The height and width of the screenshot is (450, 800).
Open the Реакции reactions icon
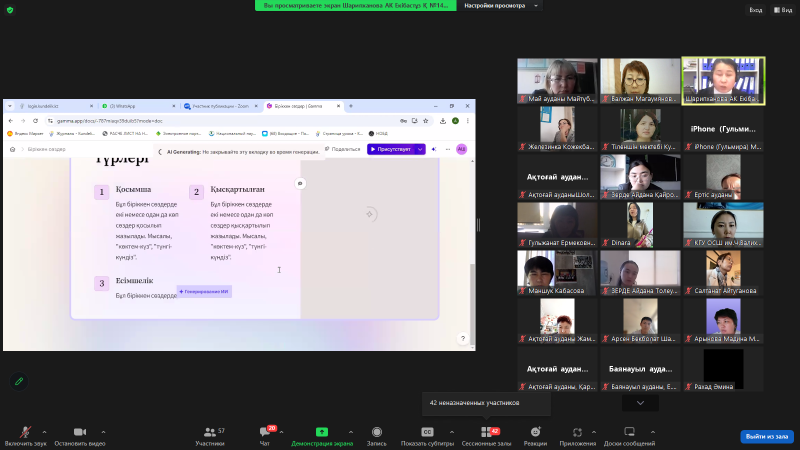click(x=535, y=432)
